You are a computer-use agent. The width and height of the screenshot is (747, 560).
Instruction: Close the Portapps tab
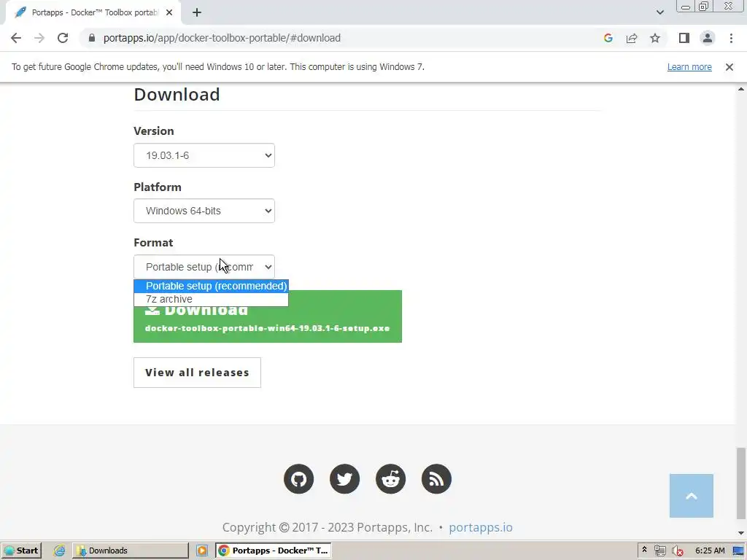click(x=169, y=12)
